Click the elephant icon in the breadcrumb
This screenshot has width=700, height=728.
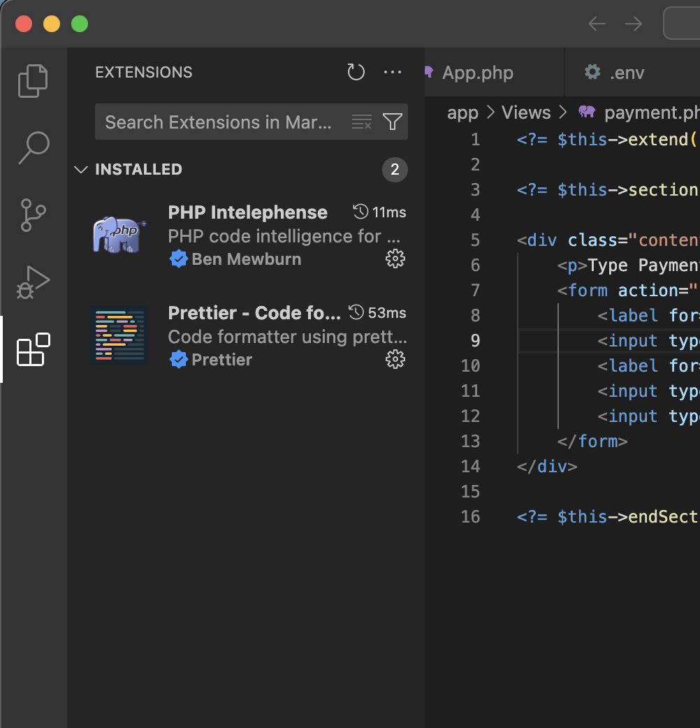[x=587, y=112]
